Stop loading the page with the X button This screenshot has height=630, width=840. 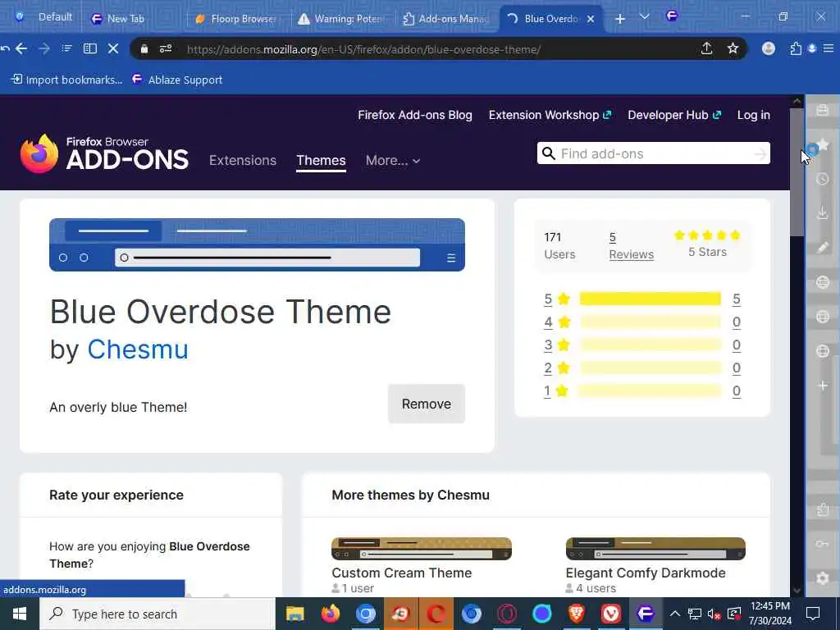(113, 48)
